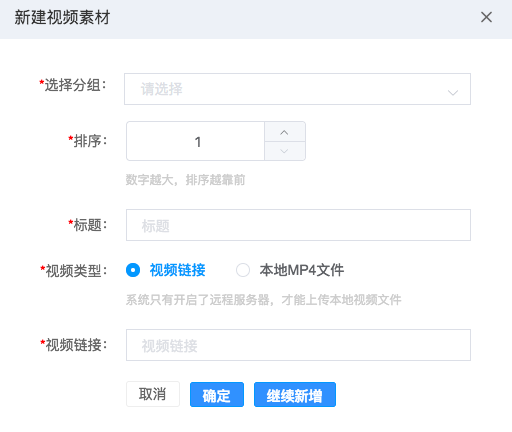Click the *选择分组 field label
Image resolution: width=512 pixels, height=432 pixels.
tap(73, 85)
